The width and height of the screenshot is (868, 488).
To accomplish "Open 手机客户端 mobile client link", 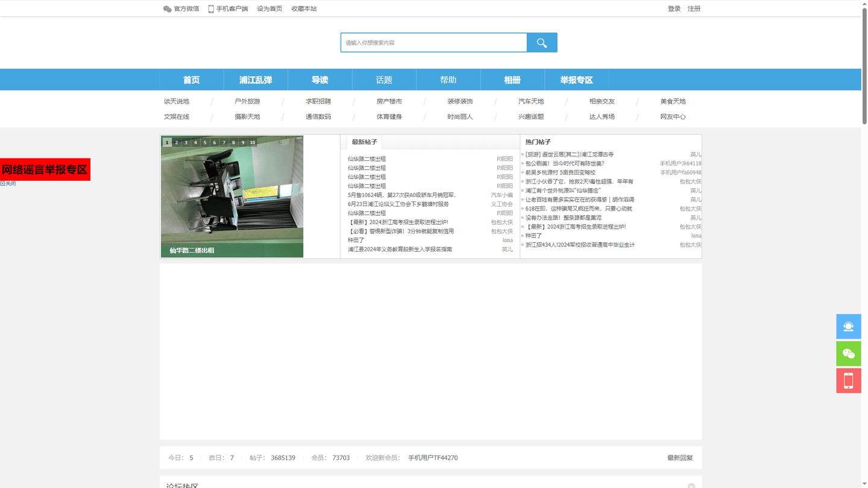I will pos(228,8).
